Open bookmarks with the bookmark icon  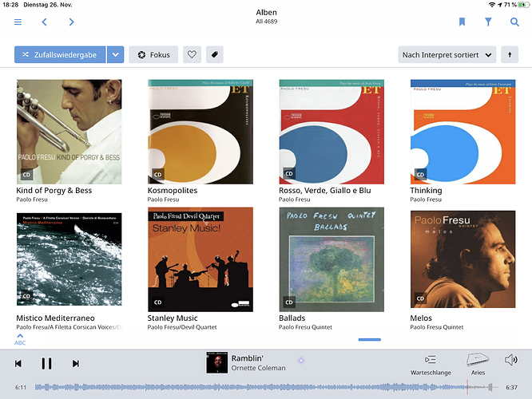[462, 22]
